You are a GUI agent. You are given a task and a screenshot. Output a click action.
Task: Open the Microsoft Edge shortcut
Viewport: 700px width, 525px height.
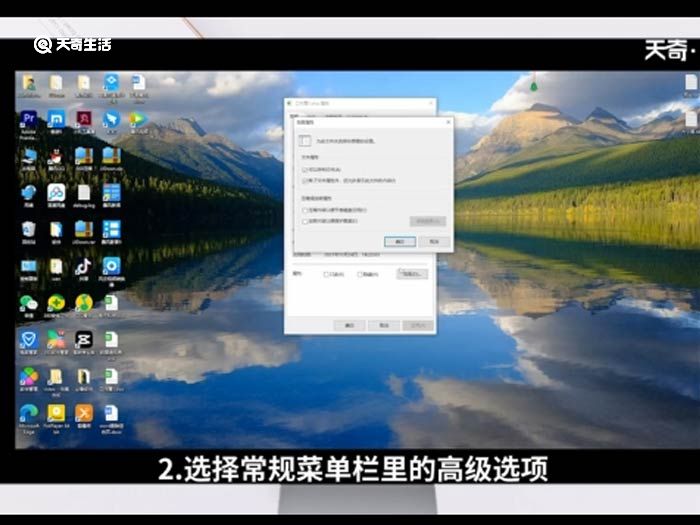coord(29,413)
